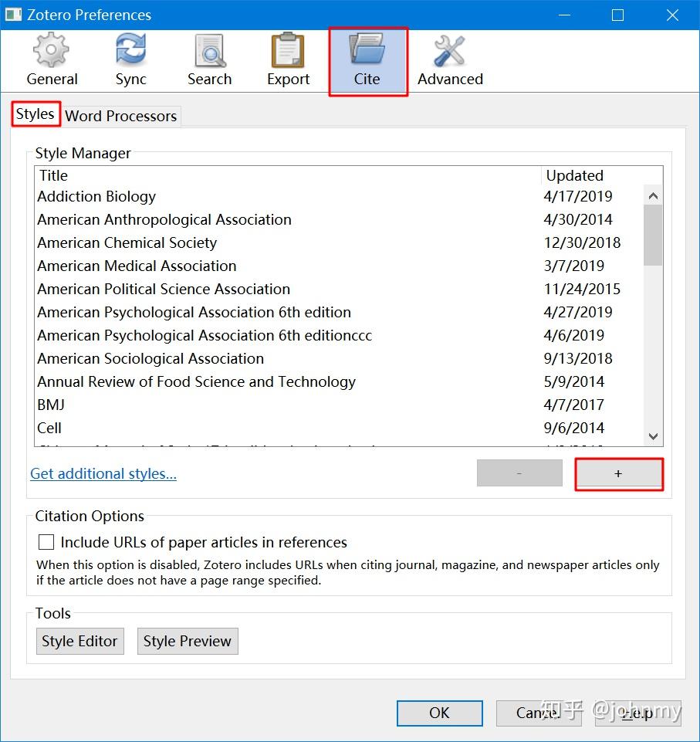Open the Search preferences icon

point(208,59)
